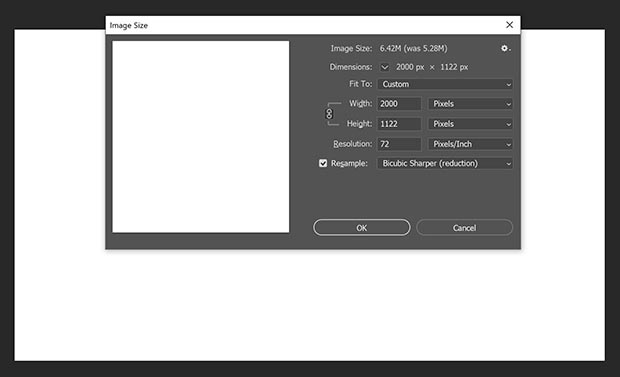
Task: Uncheck the Resample checkbox
Action: 323,163
